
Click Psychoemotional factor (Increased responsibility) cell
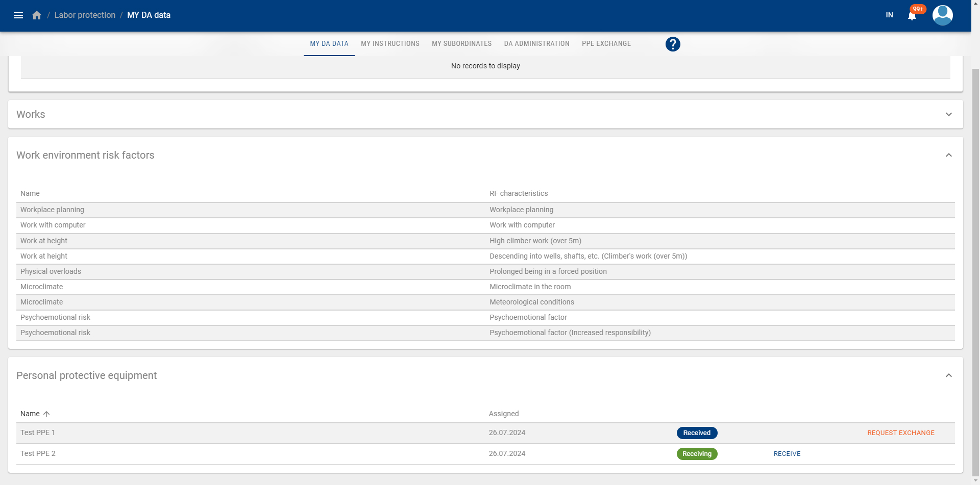(x=570, y=333)
